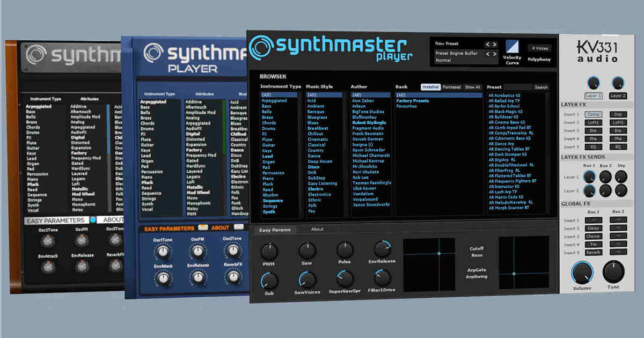Screen dimensions: 644x338
Task: Open Global FX Insert 1 Bus 2 slot
Action: [618, 220]
